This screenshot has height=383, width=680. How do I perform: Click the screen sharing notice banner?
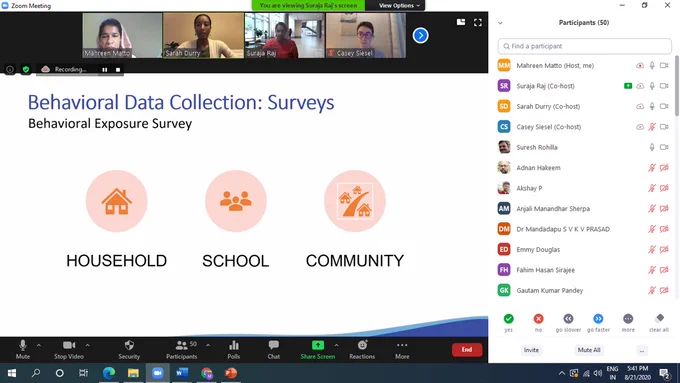[308, 6]
